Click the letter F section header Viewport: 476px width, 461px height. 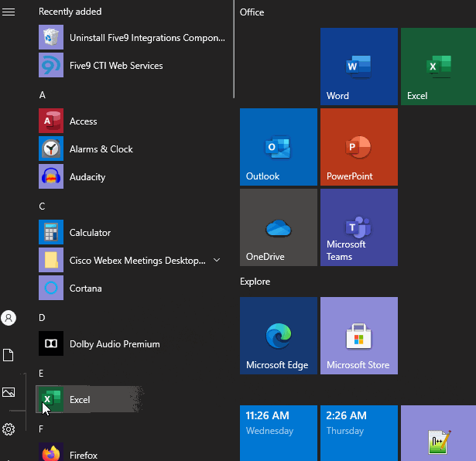click(x=41, y=429)
